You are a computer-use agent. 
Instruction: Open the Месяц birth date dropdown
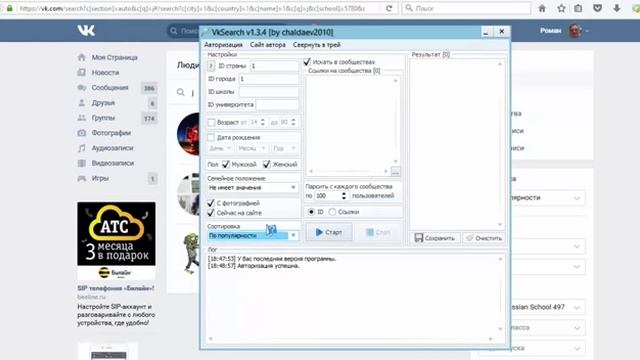(x=252, y=149)
